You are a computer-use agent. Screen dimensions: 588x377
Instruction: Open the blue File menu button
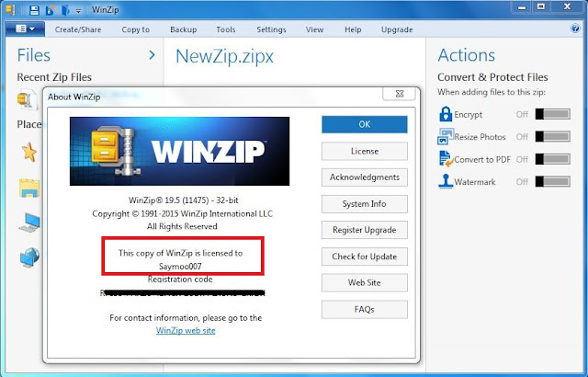(x=25, y=29)
